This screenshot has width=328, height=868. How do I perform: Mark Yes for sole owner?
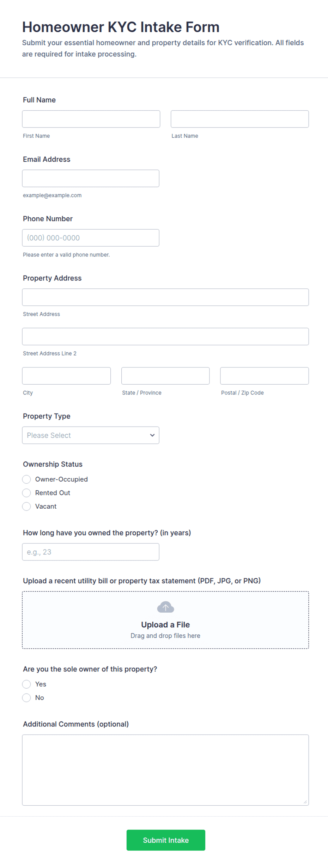pos(26,684)
